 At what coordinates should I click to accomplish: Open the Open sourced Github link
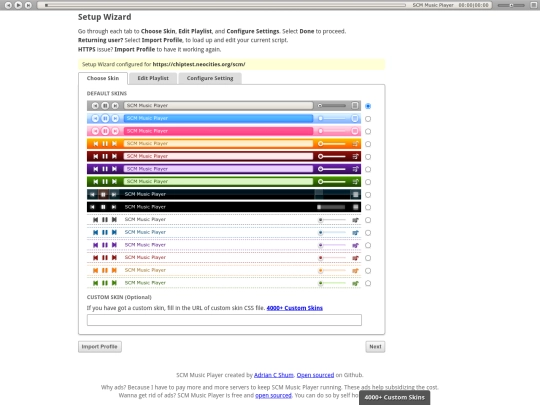315,375
